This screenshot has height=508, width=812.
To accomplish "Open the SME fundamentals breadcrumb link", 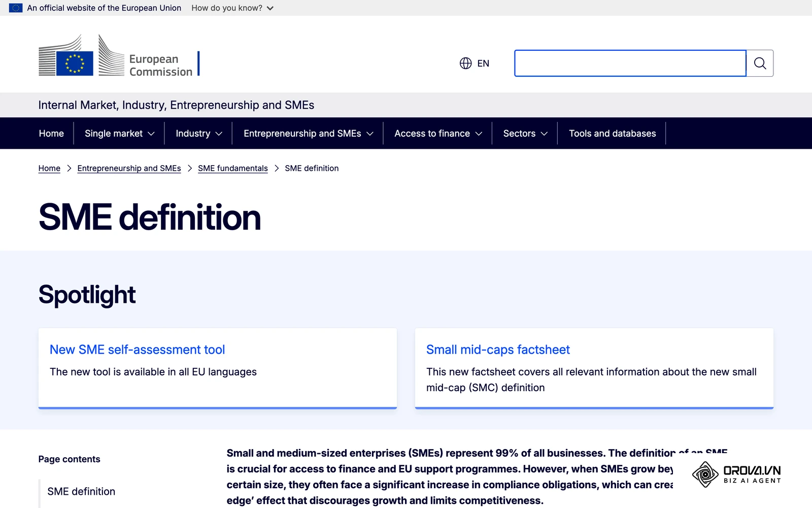I will [233, 168].
